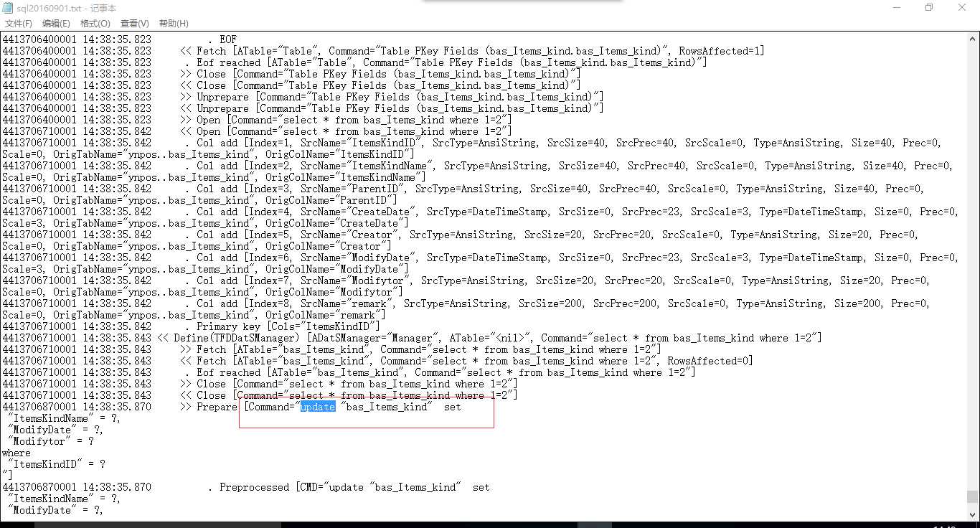Click "SrcName="remark"" text
The width and height of the screenshot is (980, 528).
click(x=349, y=303)
